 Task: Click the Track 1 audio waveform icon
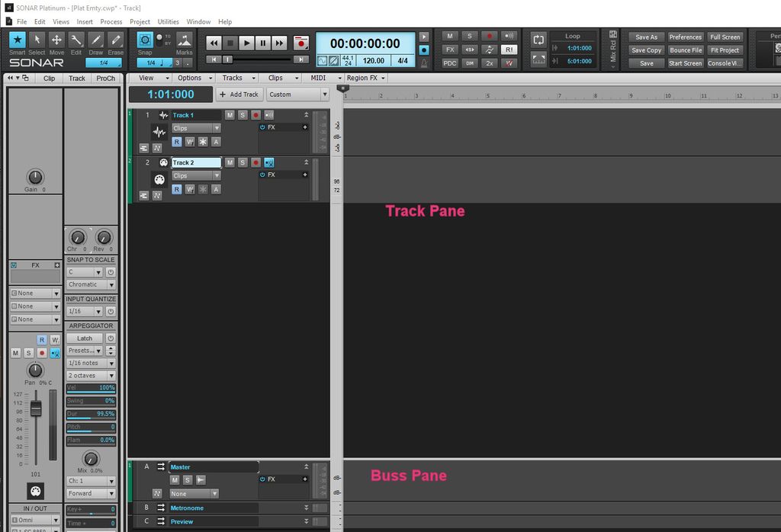pos(163,115)
